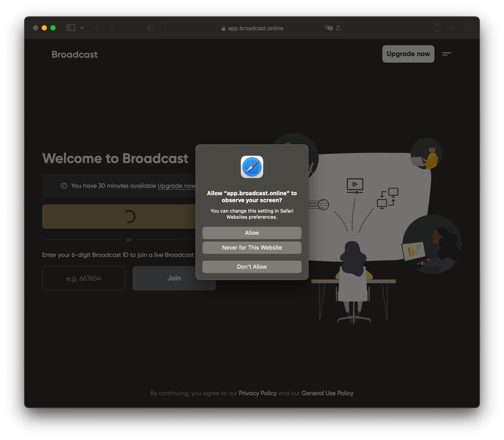Image resolution: width=504 pixels, height=440 pixels.
Task: Click 'You have 30 minutes available' text
Action: click(x=113, y=186)
